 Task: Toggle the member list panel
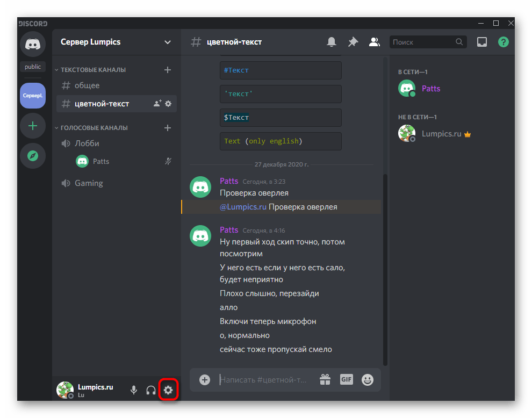(x=374, y=42)
